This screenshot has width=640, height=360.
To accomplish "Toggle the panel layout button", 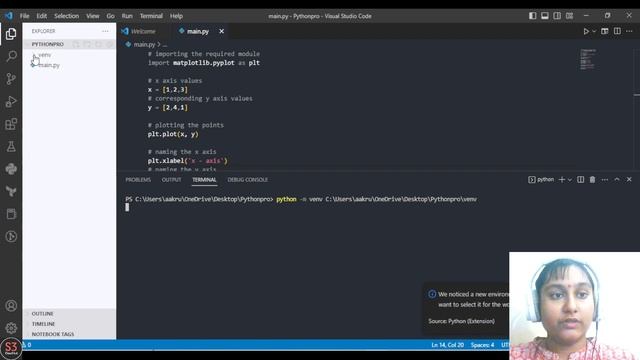I will click(x=545, y=16).
